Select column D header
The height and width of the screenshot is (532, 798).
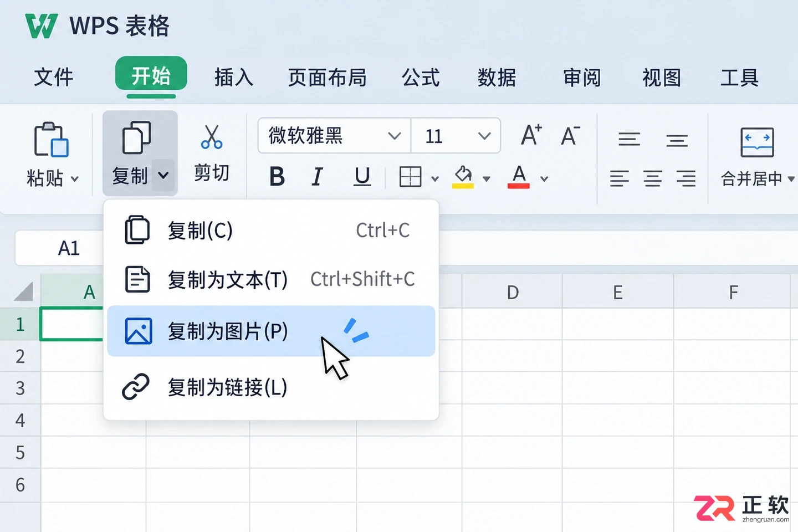(x=513, y=291)
